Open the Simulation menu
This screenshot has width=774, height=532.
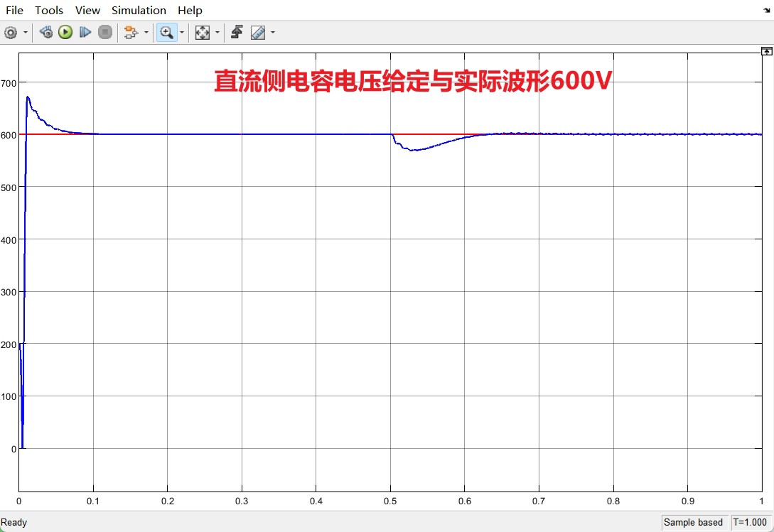(x=139, y=10)
